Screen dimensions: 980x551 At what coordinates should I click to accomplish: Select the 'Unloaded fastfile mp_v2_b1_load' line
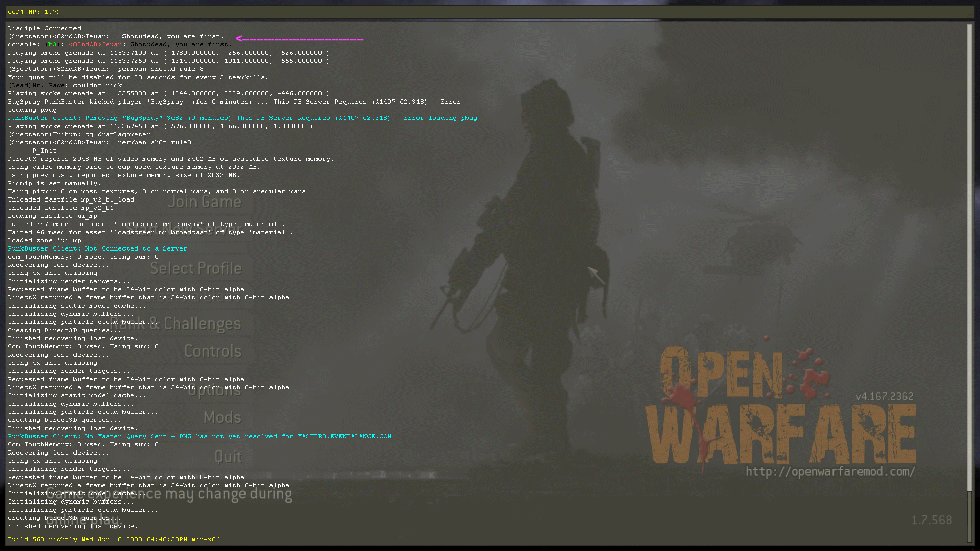tap(71, 199)
